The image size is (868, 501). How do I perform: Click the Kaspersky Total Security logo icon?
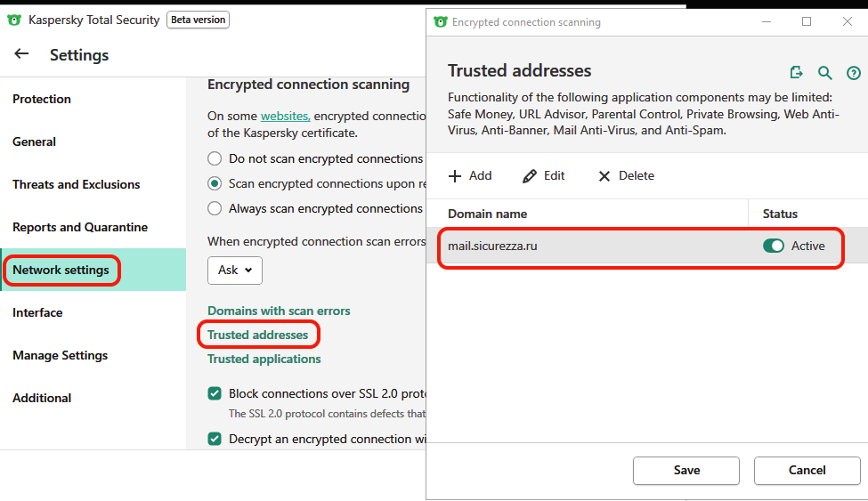click(x=14, y=20)
